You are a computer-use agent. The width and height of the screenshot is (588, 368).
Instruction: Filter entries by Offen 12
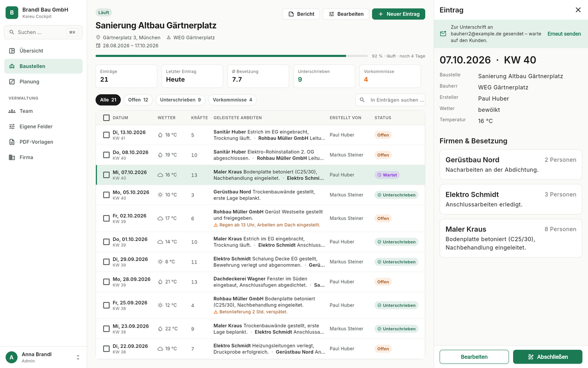click(x=138, y=100)
